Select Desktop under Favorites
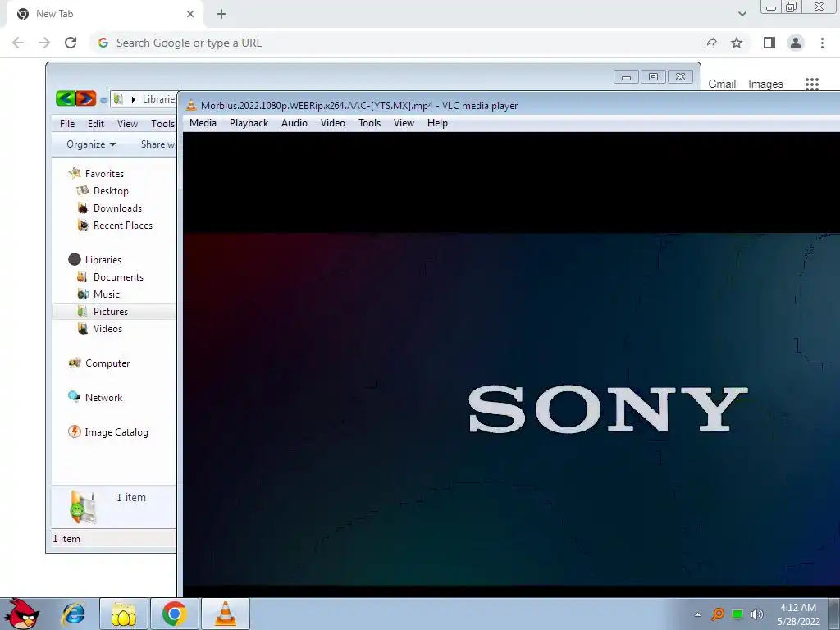Viewport: 840px width, 630px height. [111, 190]
